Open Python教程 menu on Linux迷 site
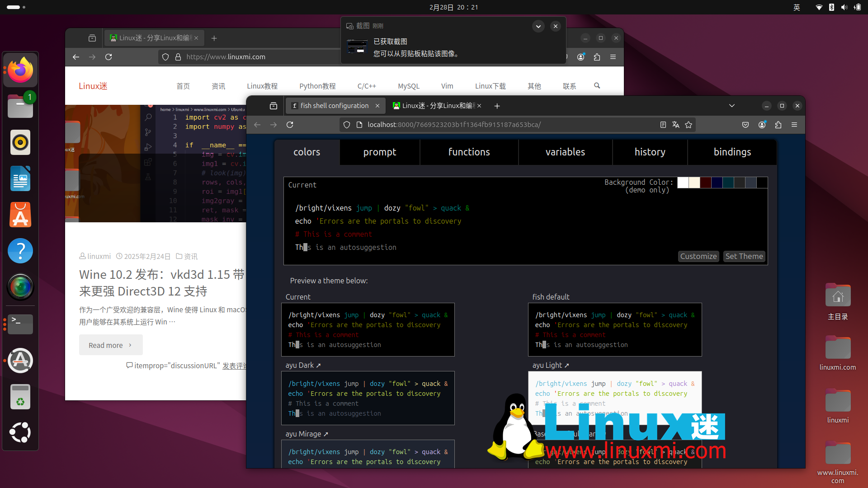Screen dimensions: 868x488 tap(317, 86)
